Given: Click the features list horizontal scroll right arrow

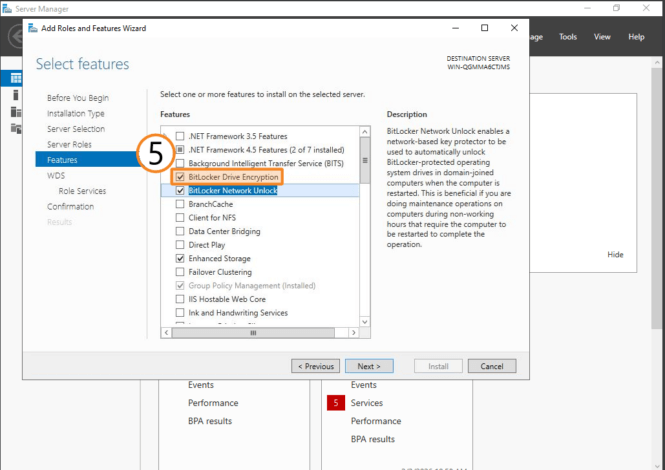Looking at the screenshot, I should [354, 333].
